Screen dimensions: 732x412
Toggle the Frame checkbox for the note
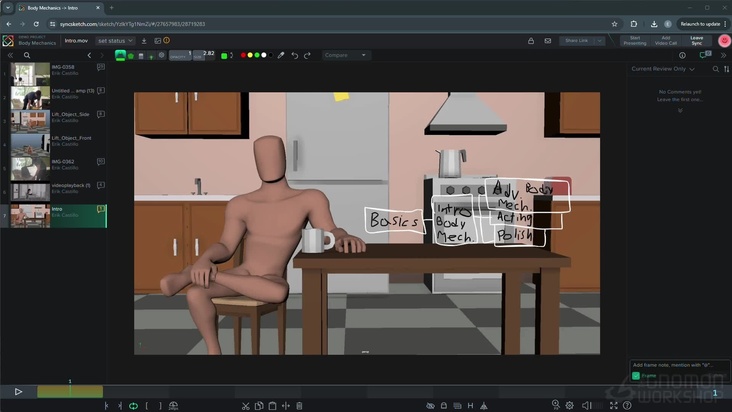pos(636,376)
